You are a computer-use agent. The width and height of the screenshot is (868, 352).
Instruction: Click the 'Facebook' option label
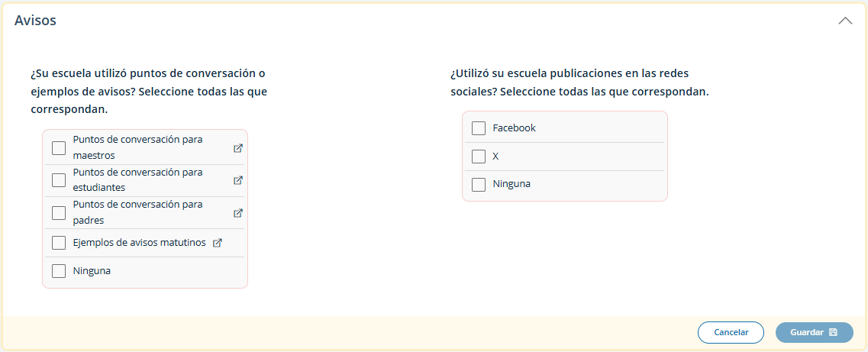pyautogui.click(x=514, y=128)
